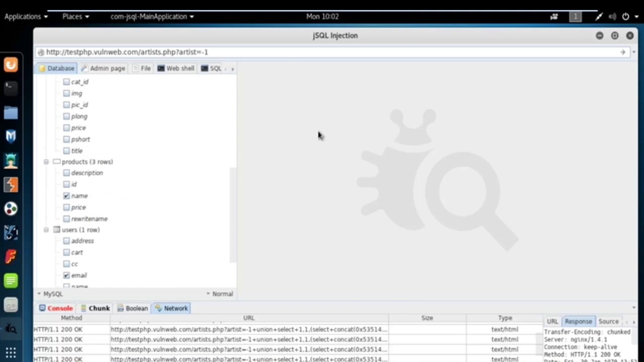The width and height of the screenshot is (644, 362).
Task: Open the Boolean tab
Action: click(133, 308)
